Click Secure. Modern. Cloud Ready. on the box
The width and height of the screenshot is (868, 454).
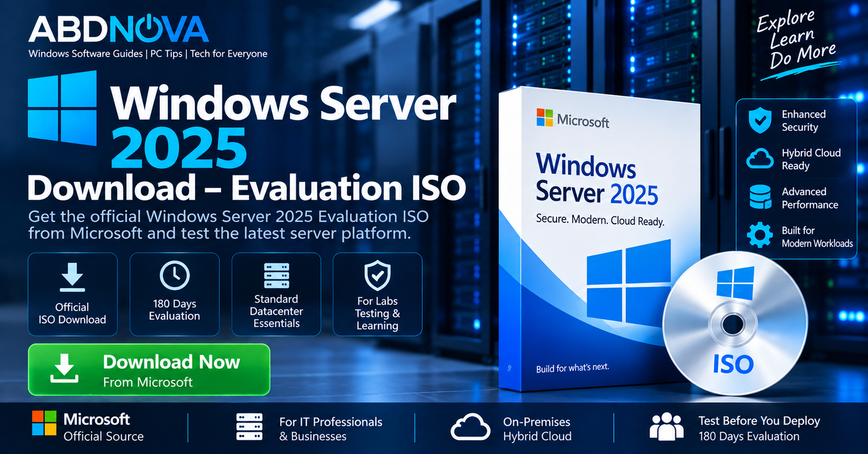[600, 220]
